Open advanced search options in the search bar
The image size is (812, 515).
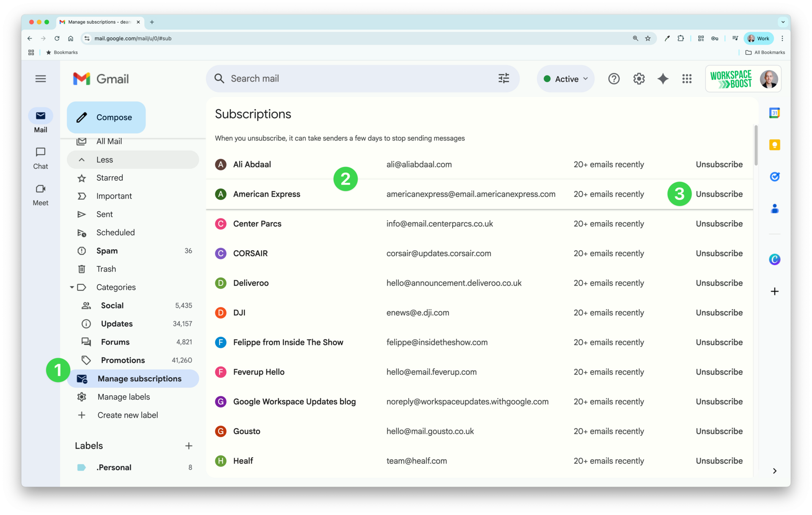click(504, 78)
